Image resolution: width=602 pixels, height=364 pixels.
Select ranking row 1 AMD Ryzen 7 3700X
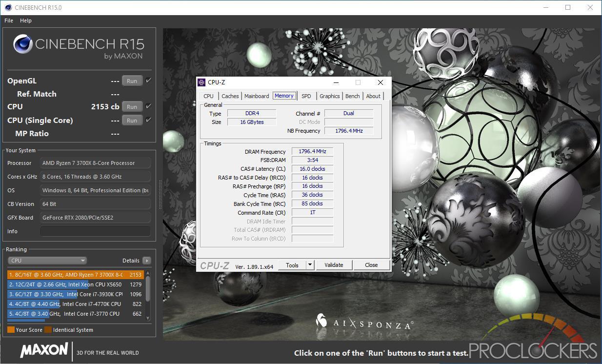click(76, 275)
